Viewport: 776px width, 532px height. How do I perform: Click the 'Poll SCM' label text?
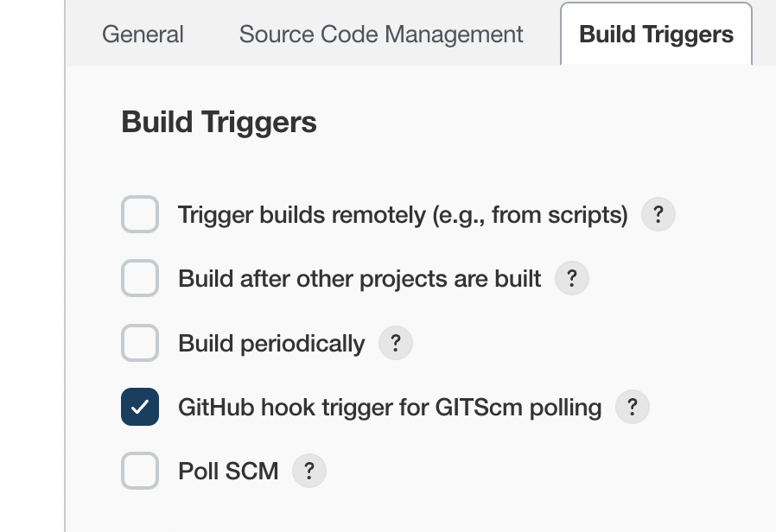(228, 472)
